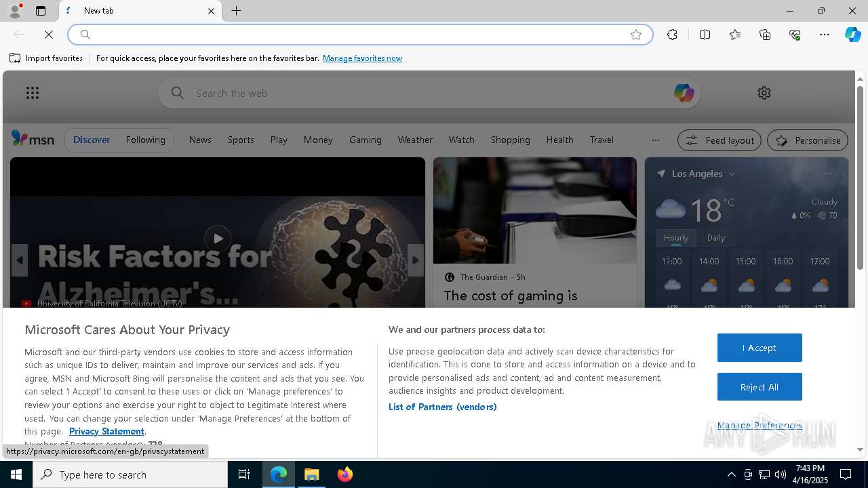Click Import favorites
The height and width of the screenshot is (488, 868).
(x=46, y=58)
